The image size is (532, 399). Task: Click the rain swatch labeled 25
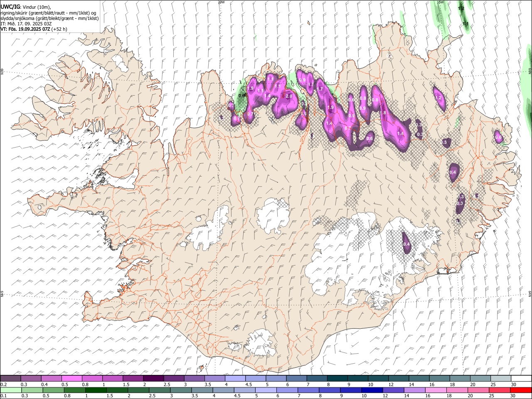click(x=500, y=390)
